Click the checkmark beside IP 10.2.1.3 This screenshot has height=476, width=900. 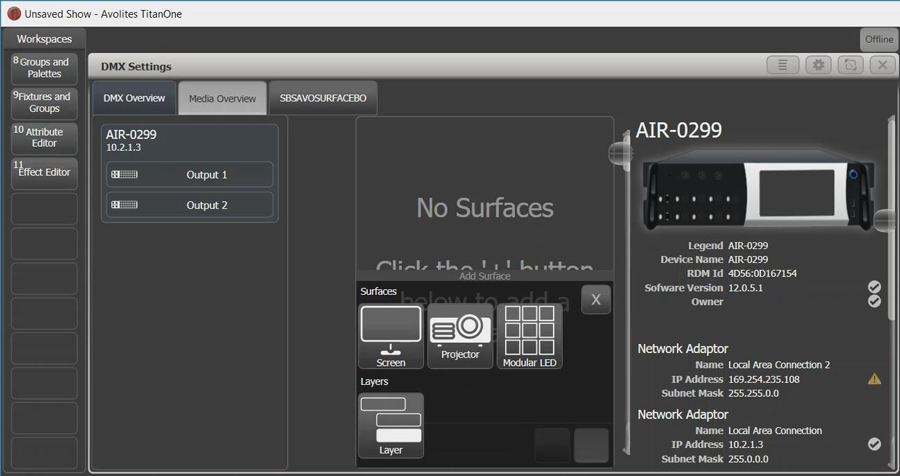pyautogui.click(x=874, y=444)
